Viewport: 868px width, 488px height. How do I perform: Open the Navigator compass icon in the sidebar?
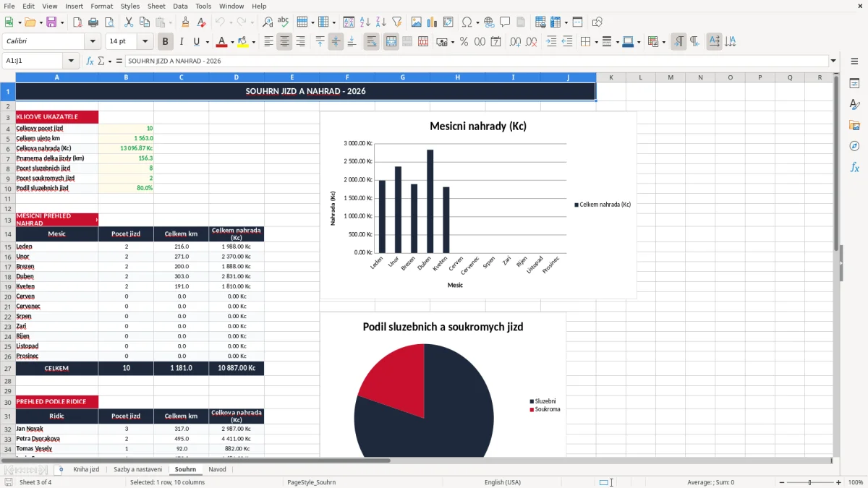pos(854,146)
